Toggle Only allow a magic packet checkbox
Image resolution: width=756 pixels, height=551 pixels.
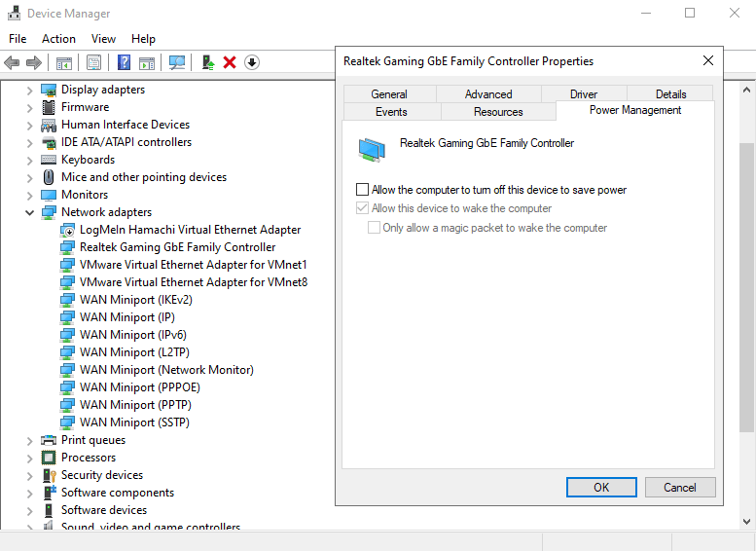[374, 227]
